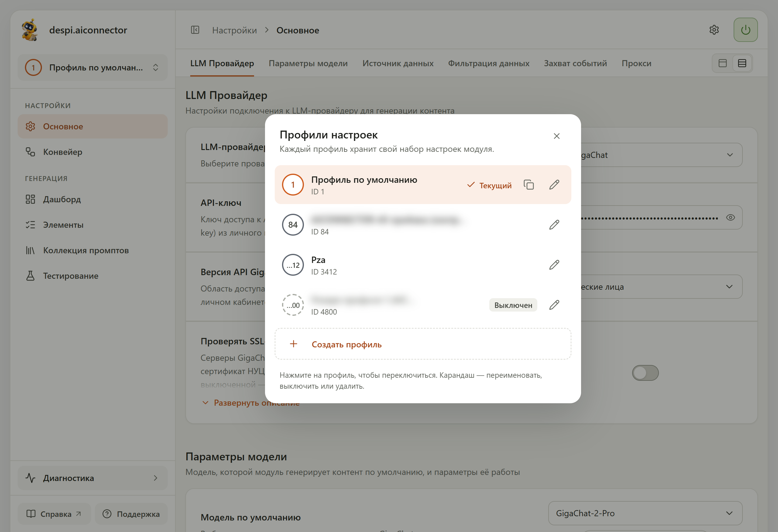Collapse the sidebar panel icon

pos(195,30)
